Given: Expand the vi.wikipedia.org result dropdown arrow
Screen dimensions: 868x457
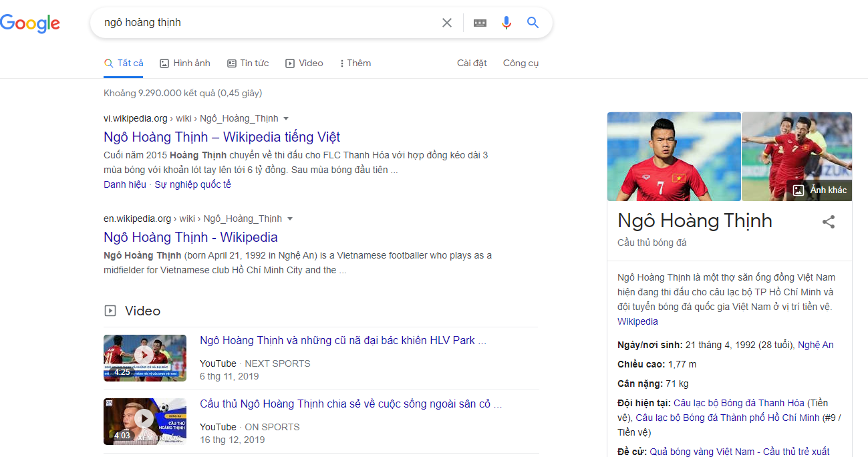Looking at the screenshot, I should pyautogui.click(x=286, y=118).
